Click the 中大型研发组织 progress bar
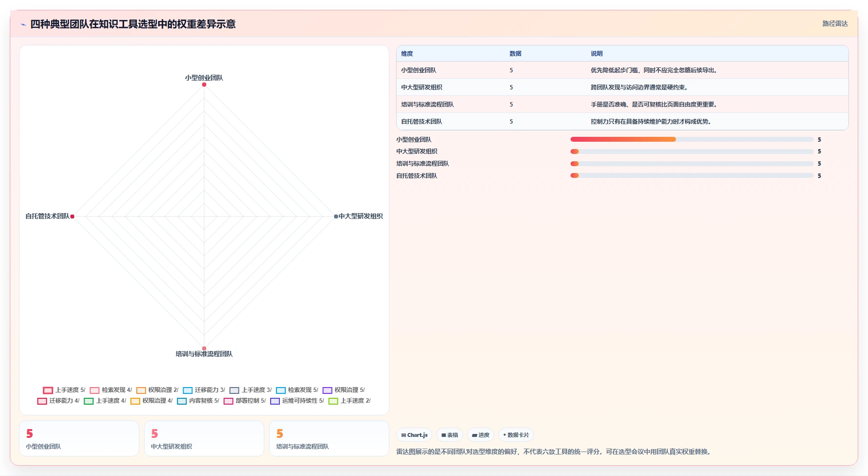Image resolution: width=868 pixels, height=476 pixels. (692, 151)
